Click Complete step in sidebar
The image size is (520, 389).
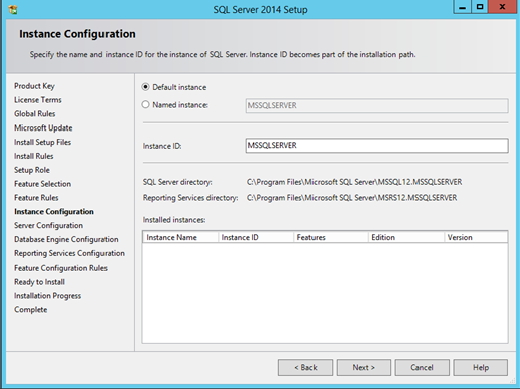click(30, 310)
